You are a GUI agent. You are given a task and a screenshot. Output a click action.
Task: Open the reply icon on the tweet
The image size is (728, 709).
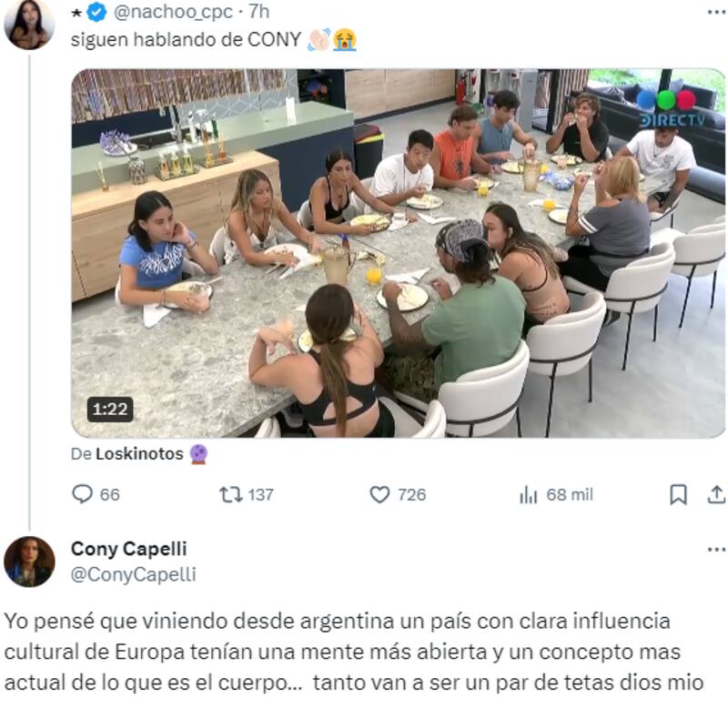84,492
